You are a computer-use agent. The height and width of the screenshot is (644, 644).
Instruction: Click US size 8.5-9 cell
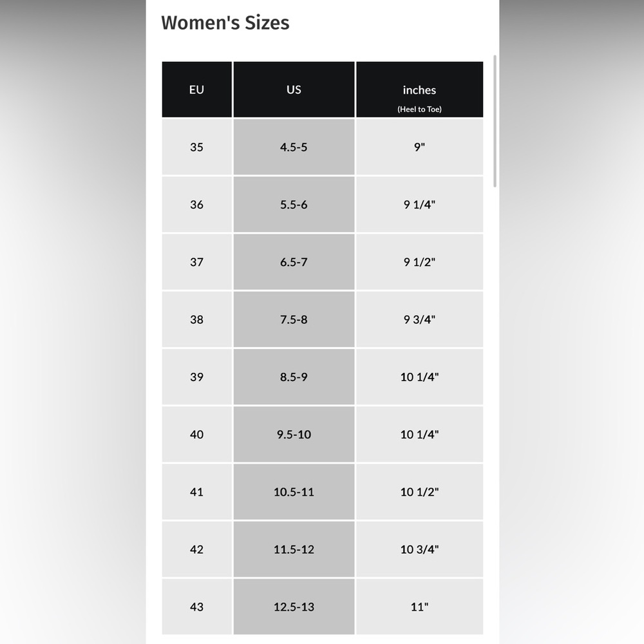(x=294, y=377)
